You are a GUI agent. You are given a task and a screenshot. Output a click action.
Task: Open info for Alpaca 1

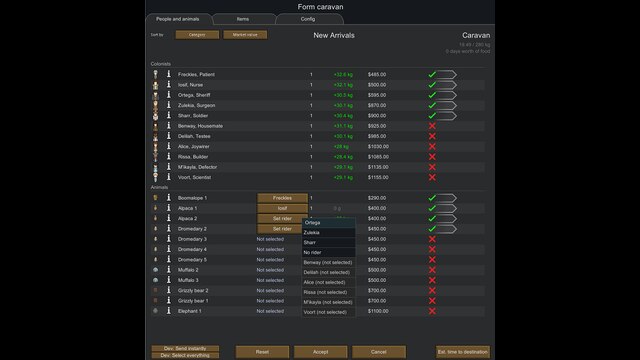click(x=169, y=208)
